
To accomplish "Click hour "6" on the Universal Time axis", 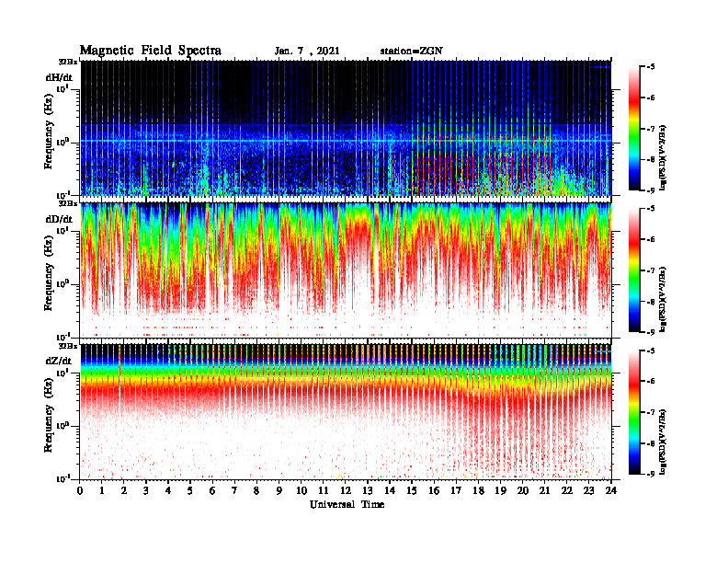I will pyautogui.click(x=213, y=490).
